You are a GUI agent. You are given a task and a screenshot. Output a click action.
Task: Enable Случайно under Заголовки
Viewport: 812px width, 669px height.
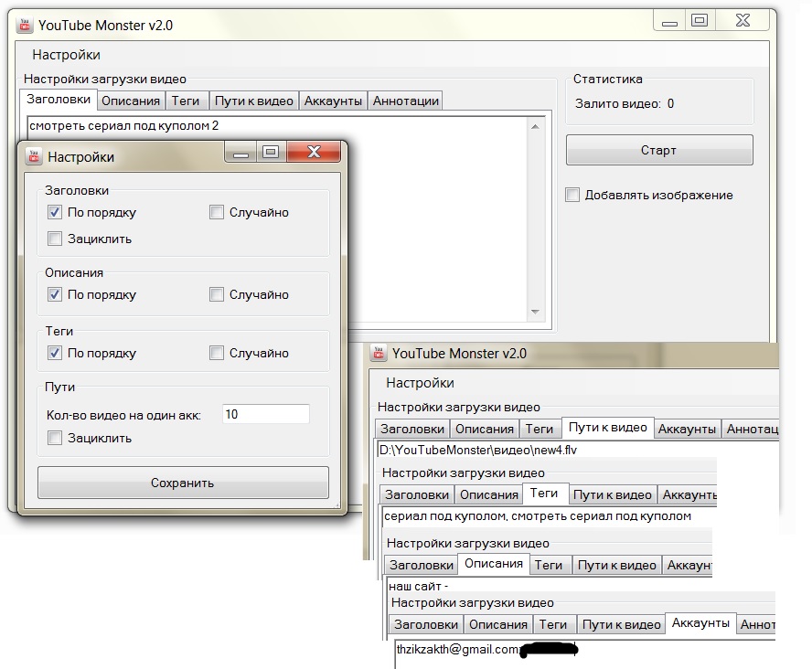coord(217,212)
